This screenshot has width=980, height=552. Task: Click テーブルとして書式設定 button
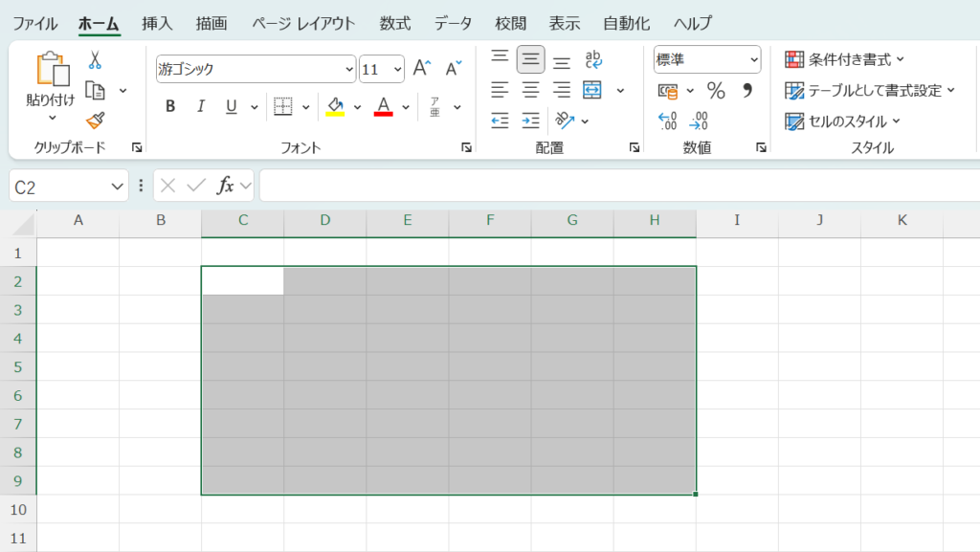coord(869,90)
